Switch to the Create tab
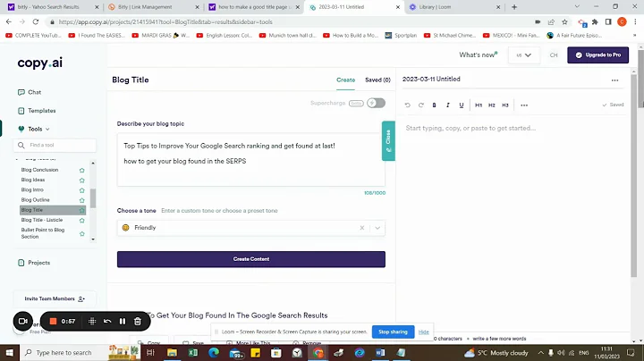Image resolution: width=644 pixels, height=361 pixels. (x=346, y=80)
